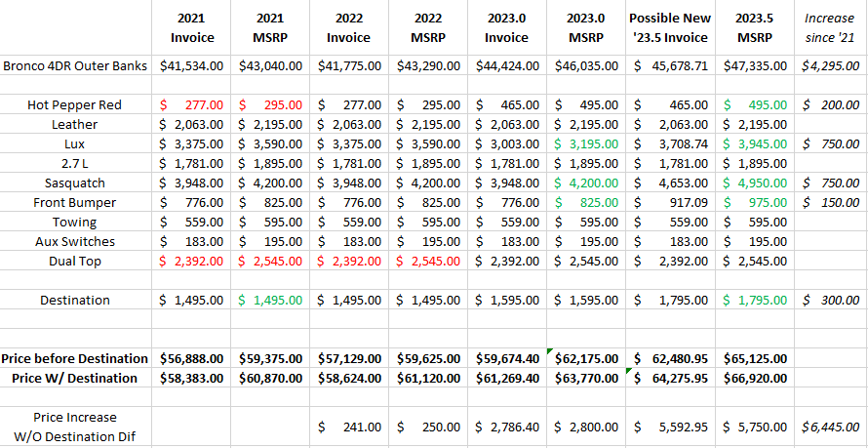Select $64,275.95 Price W/ Destination cell
The image size is (868, 448).
(x=670, y=379)
